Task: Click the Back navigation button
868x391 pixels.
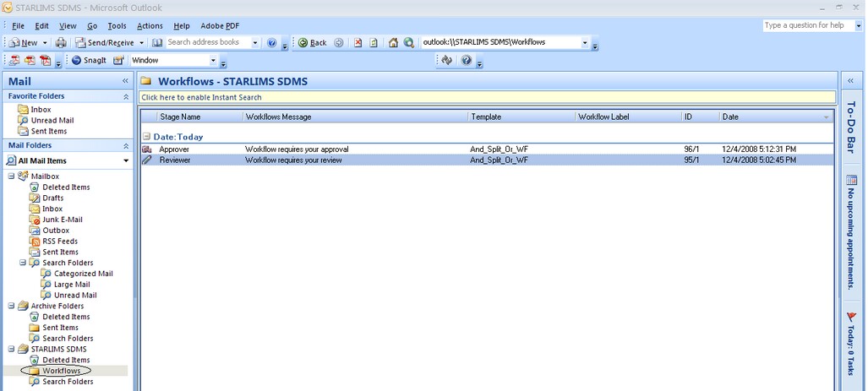Action: (x=313, y=42)
